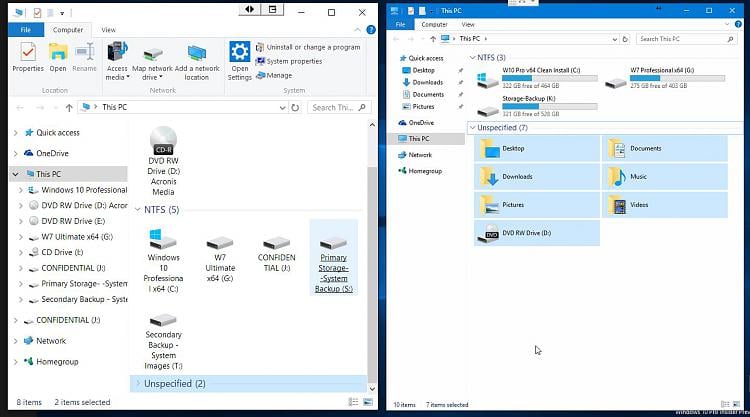Select Windows 10 Professional tree item
Screen dimensions: 750x417
(78, 190)
